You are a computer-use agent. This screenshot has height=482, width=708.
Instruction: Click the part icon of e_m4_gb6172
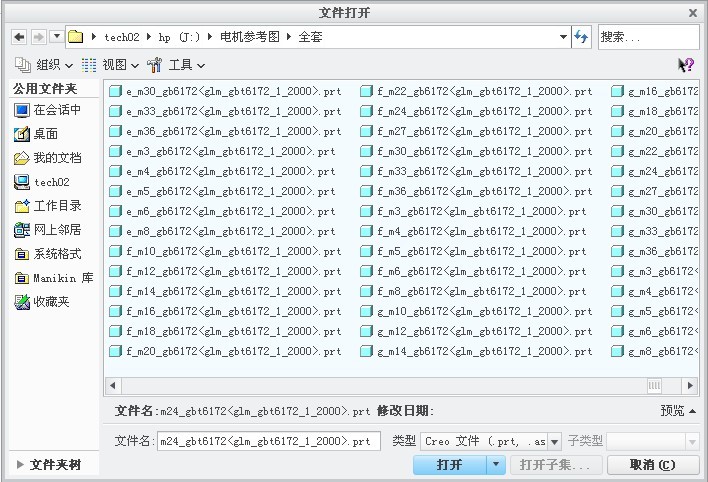click(x=116, y=171)
